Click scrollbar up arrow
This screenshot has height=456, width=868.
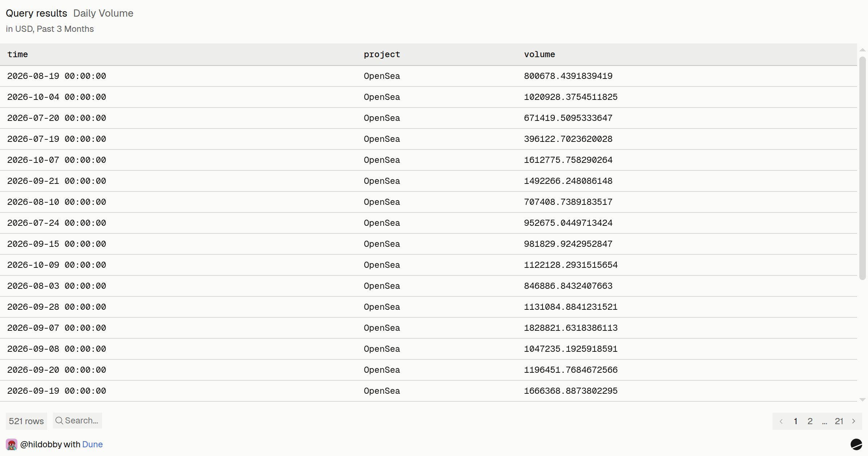[863, 50]
